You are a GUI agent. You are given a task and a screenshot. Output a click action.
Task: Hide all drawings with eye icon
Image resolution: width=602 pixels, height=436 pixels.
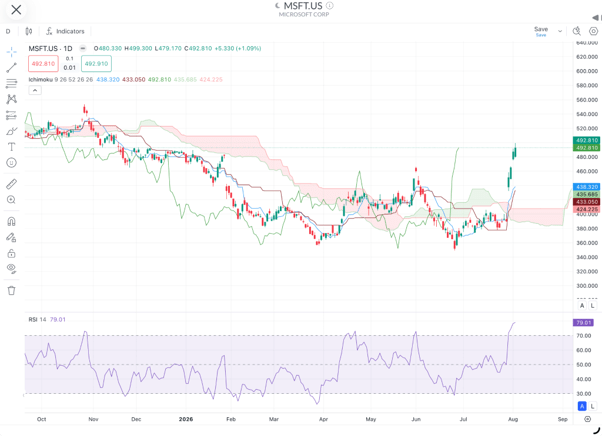point(12,269)
